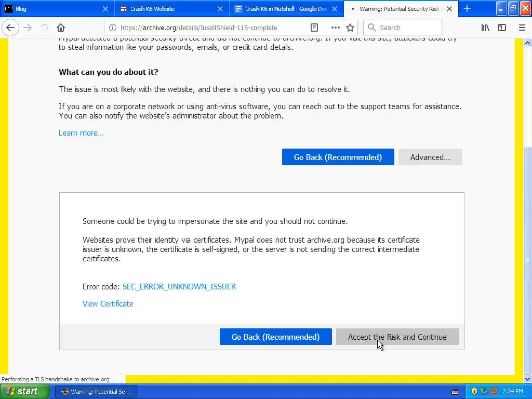Screen dimensions: 532x399
Task: Click upper Go Back (Recommended) button
Action: coord(338,157)
